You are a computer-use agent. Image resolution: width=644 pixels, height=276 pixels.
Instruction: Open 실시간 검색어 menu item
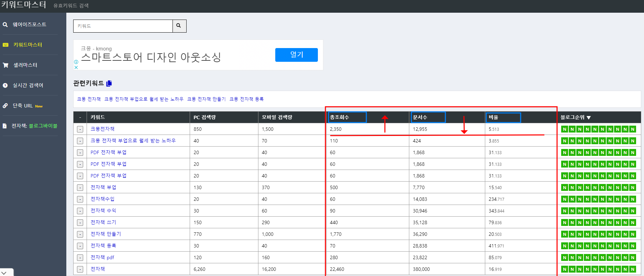(28, 85)
